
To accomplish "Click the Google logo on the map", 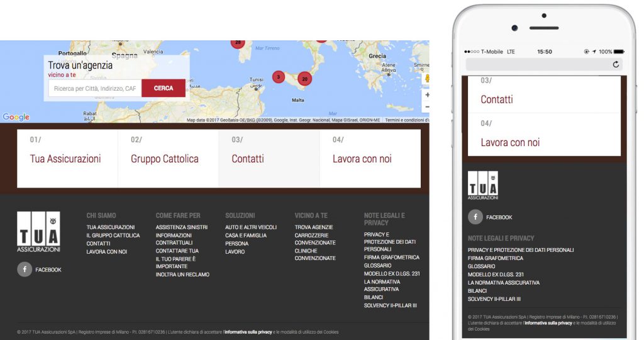I will (16, 116).
